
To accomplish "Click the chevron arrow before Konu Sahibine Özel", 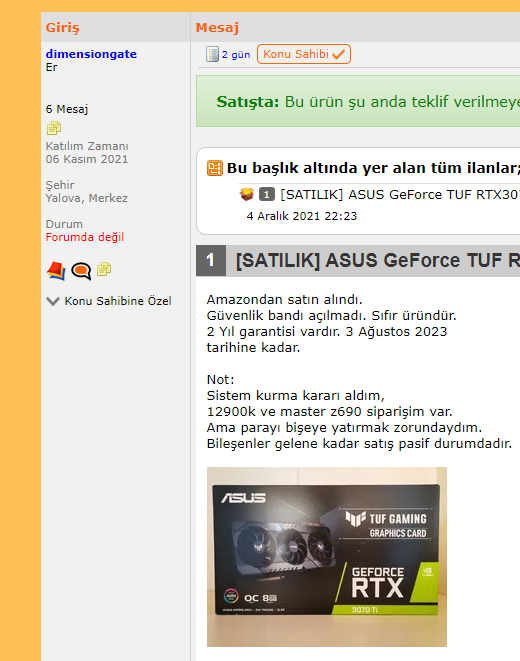I will pyautogui.click(x=53, y=301).
